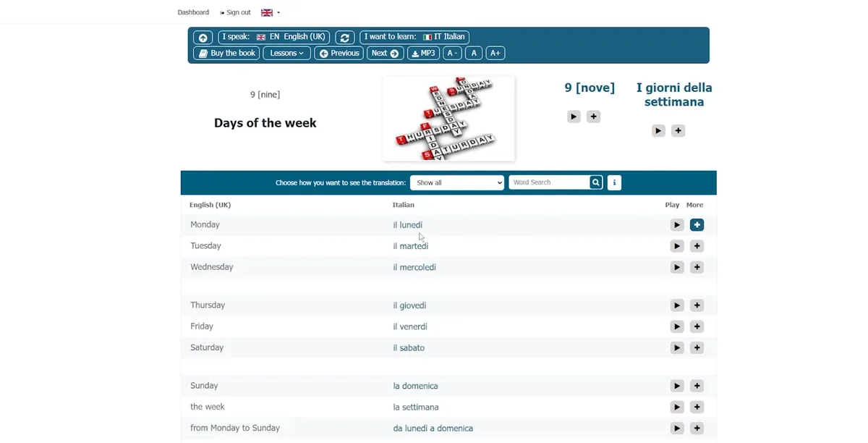Expand more options for la domenica
The image size is (868, 443).
tap(697, 386)
